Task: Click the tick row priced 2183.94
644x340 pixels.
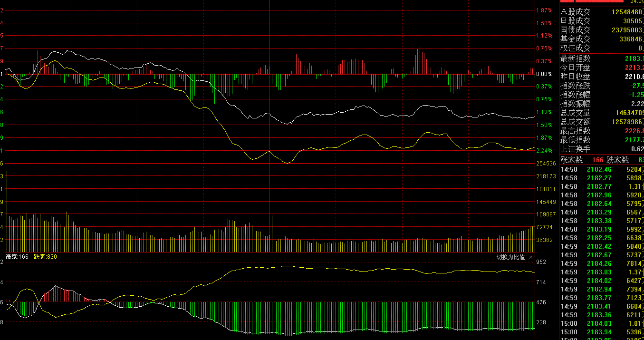Action: [x=602, y=332]
